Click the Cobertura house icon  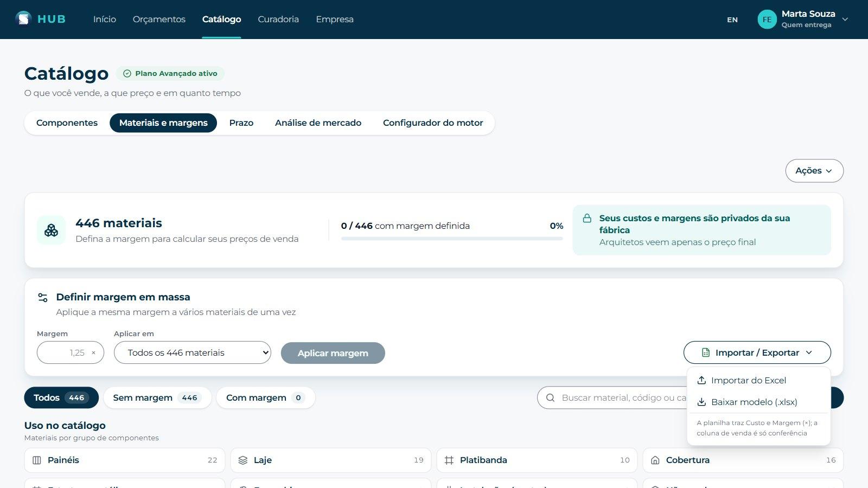click(655, 460)
